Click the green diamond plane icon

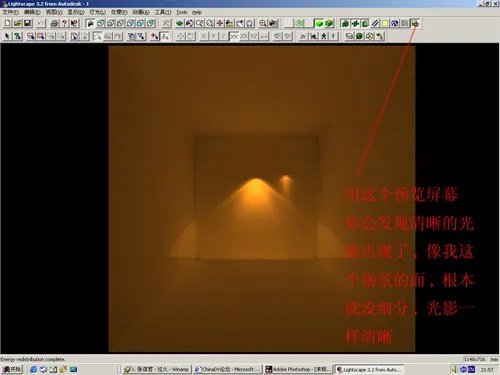pos(180,23)
